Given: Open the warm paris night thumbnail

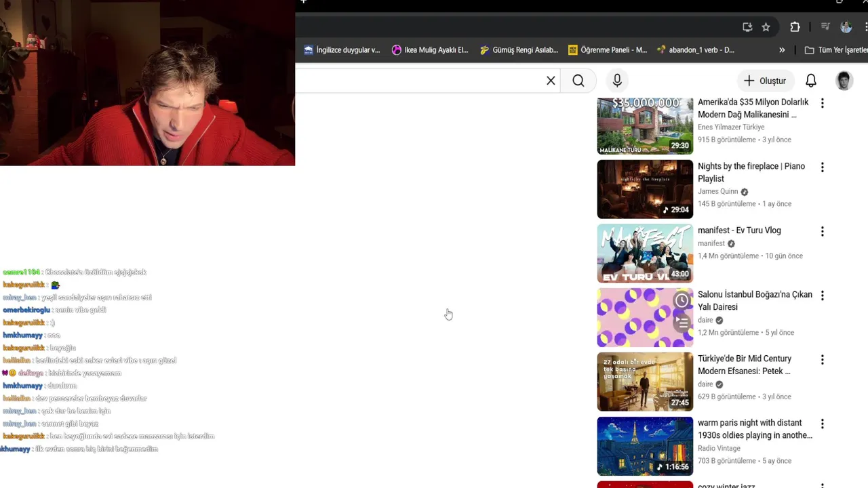Looking at the screenshot, I should (x=645, y=446).
